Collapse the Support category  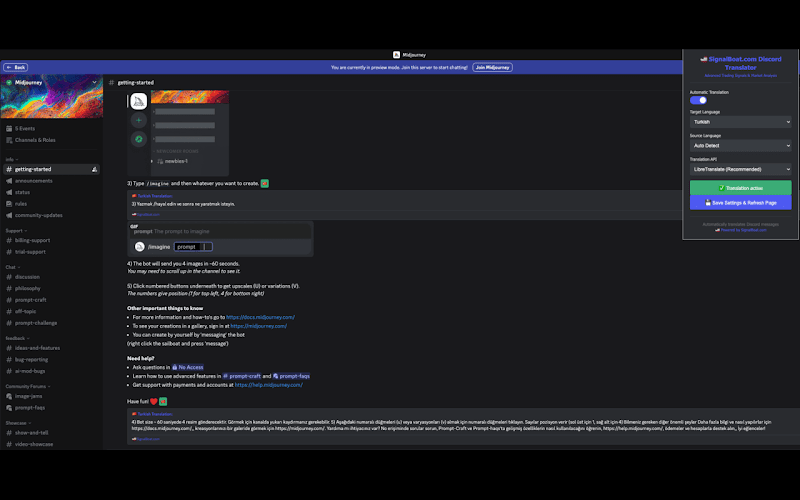[14, 230]
